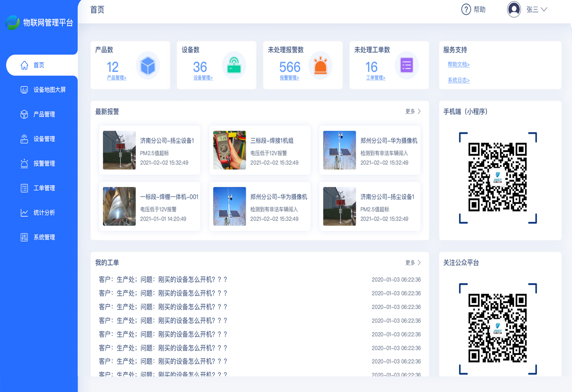Open the welding pipe thumbnail for 一标段-焊棚一体机-001
Viewport: 572px width, 392px height.
119,206
